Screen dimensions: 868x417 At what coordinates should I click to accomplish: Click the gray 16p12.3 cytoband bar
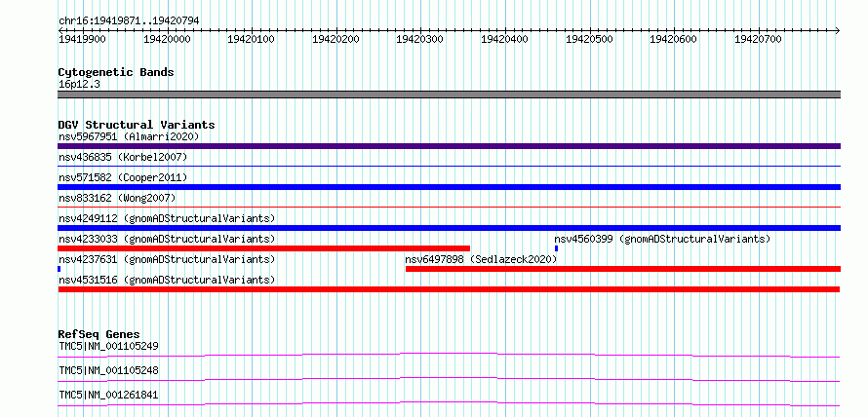coord(449,95)
